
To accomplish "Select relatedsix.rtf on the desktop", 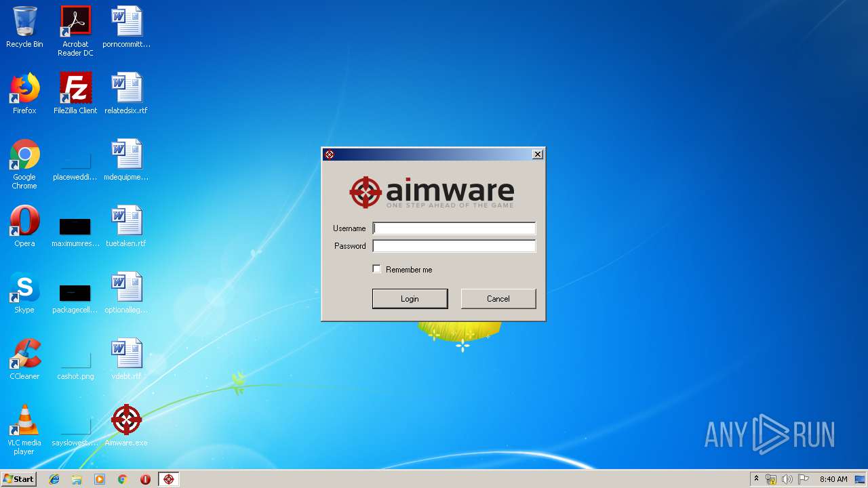I will click(x=126, y=94).
